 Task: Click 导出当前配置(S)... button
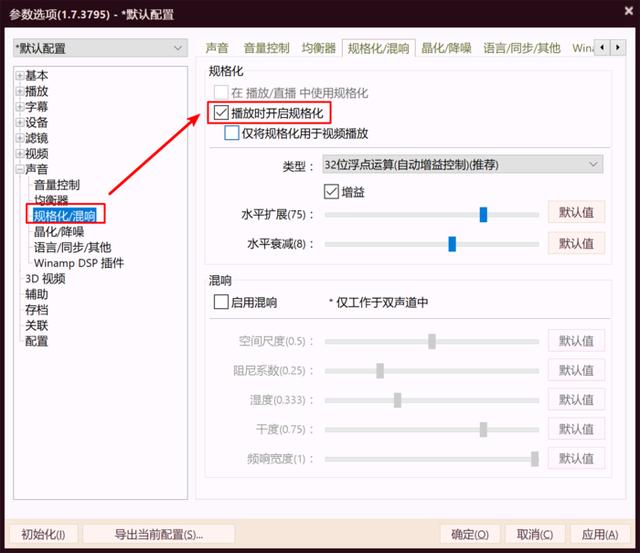tap(159, 534)
